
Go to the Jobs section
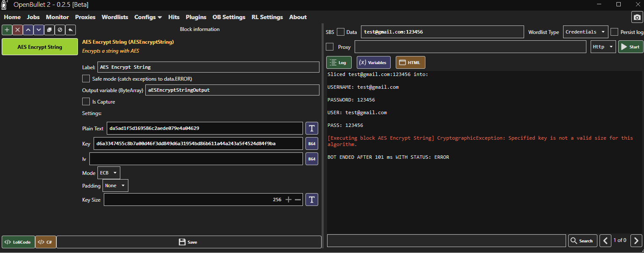tap(33, 17)
